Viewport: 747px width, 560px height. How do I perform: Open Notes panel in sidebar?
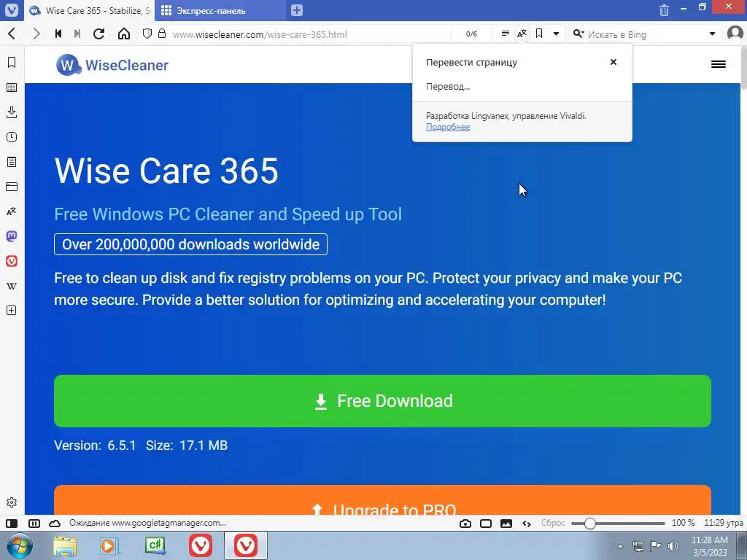(12, 162)
